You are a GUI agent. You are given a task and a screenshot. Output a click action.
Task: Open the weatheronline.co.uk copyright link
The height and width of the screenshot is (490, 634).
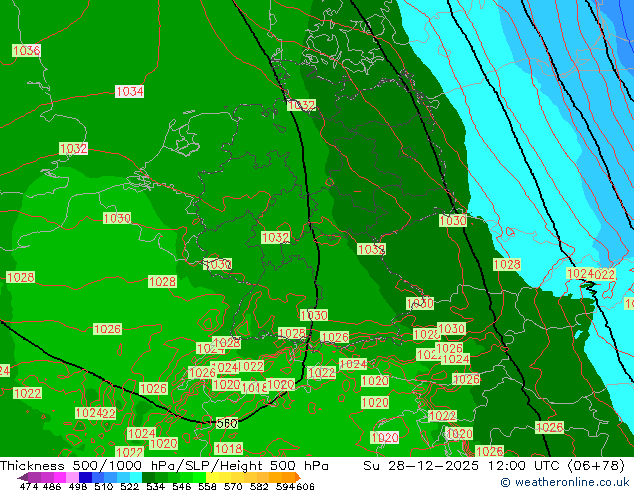(564, 482)
